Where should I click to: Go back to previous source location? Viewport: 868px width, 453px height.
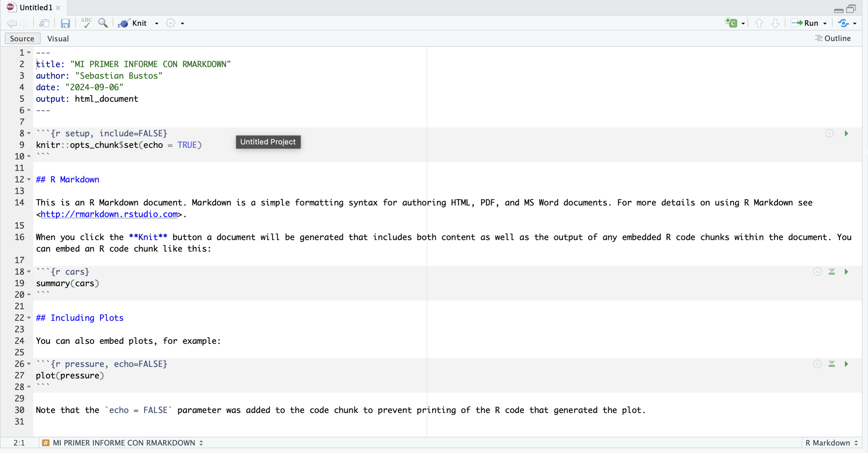(12, 23)
